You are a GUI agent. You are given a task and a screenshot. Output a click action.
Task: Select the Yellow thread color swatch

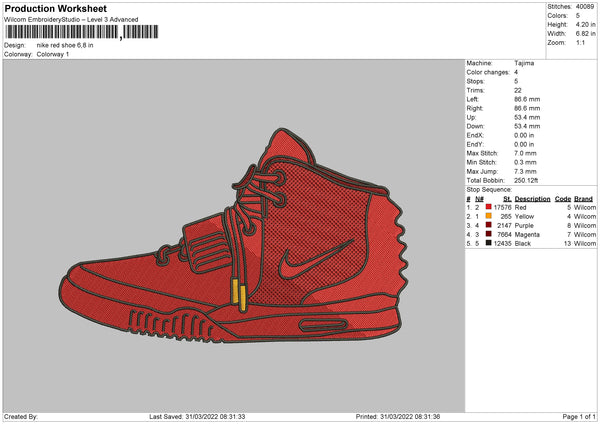[488, 216]
